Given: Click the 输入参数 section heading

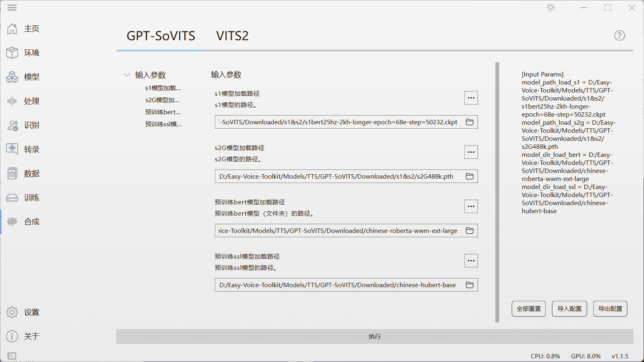Looking at the screenshot, I should click(x=226, y=74).
